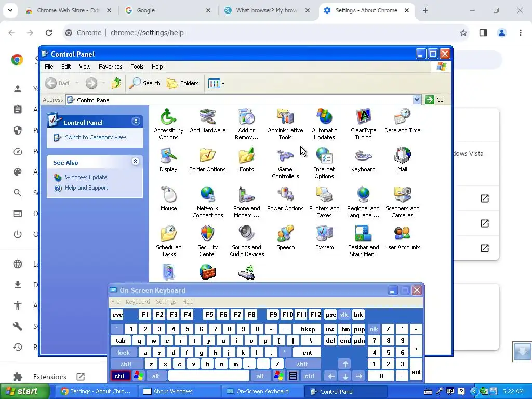Viewport: 532px width, 399px height.
Task: Click the Search toolbar button
Action: [x=145, y=83]
